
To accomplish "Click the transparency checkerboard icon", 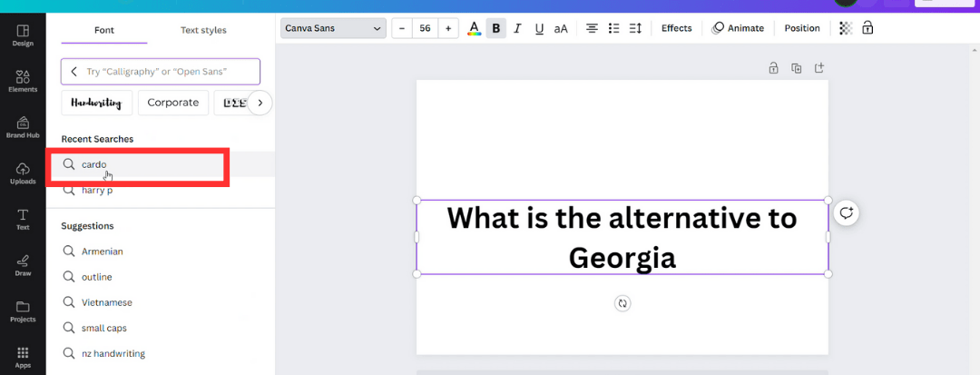I will click(846, 28).
